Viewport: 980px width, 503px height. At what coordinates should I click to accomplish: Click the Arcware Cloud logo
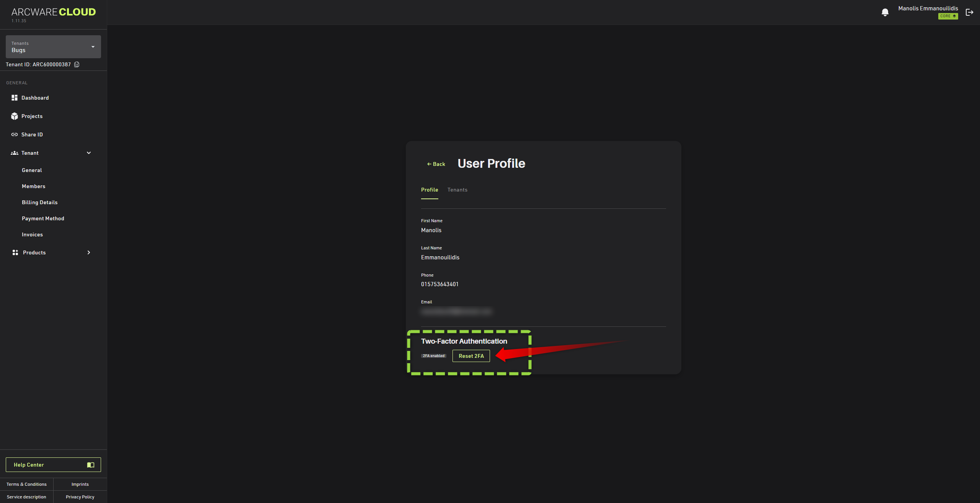click(54, 12)
